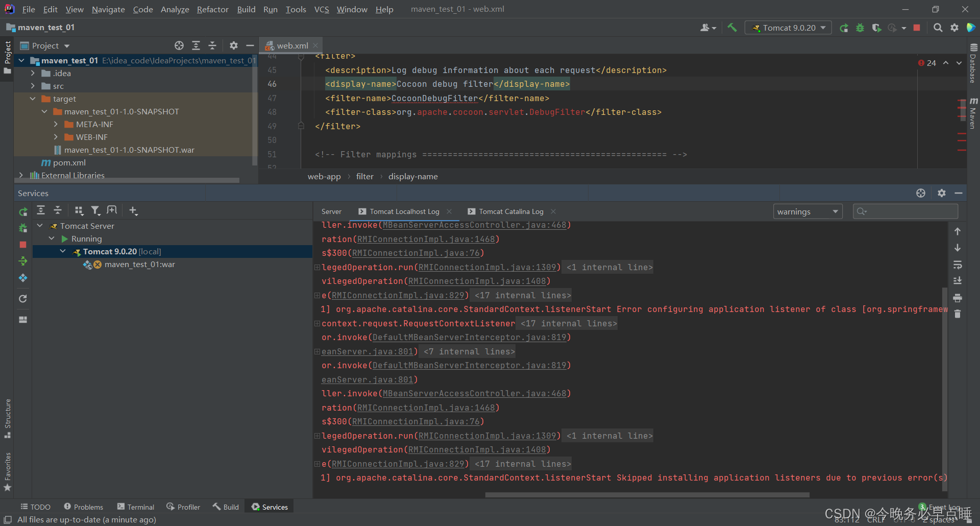
Task: Click filter breadcrumb in editor
Action: pos(364,176)
